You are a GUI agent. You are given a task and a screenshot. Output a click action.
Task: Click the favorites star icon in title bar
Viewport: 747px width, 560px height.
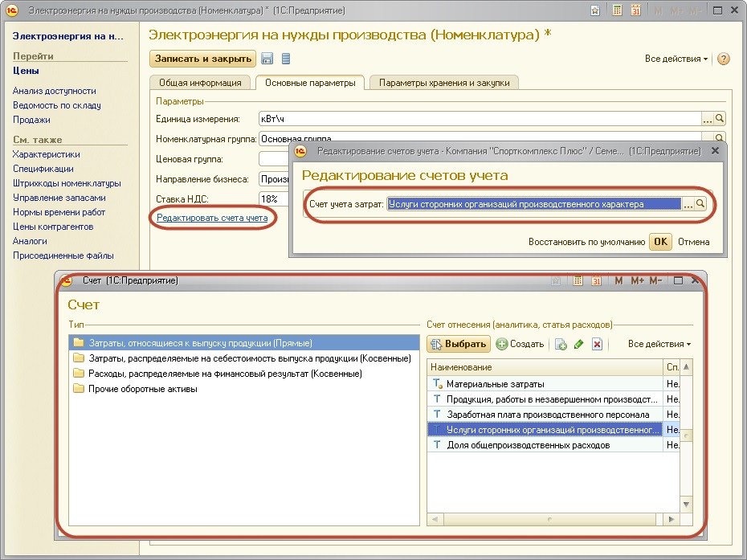(x=594, y=11)
